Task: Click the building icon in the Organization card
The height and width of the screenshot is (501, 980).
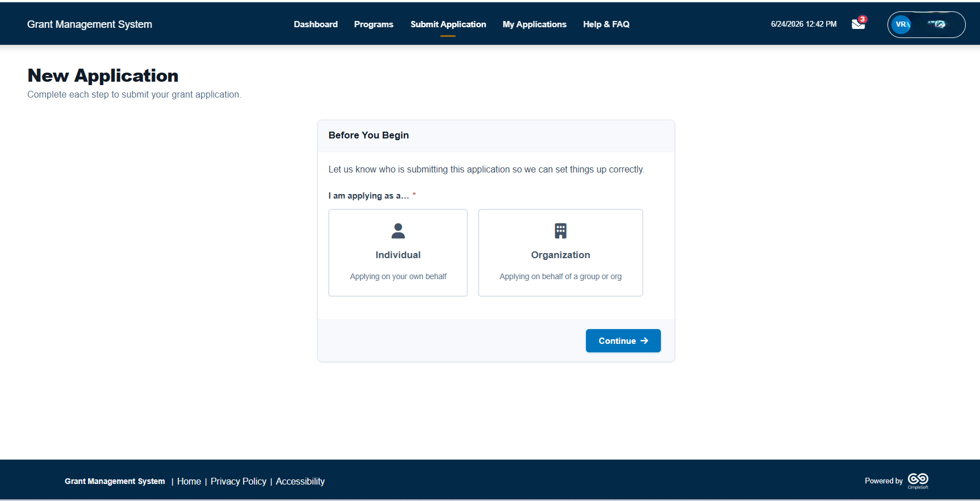Action: 560,231
